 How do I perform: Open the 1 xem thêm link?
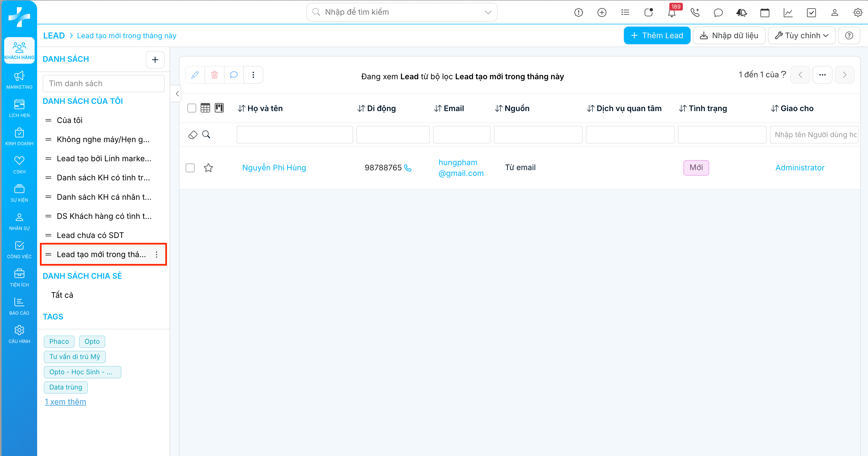coord(65,402)
